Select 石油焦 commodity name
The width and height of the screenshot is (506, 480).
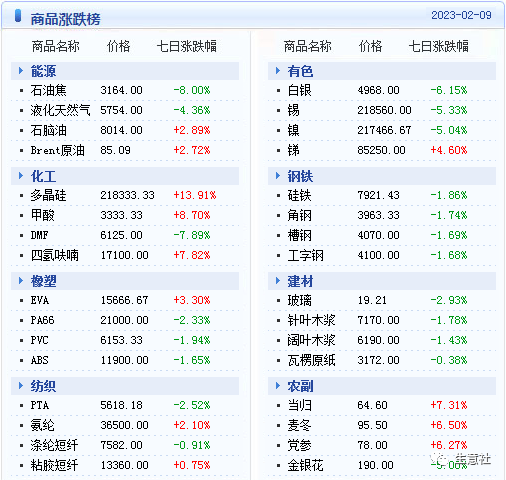pyautogui.click(x=49, y=90)
